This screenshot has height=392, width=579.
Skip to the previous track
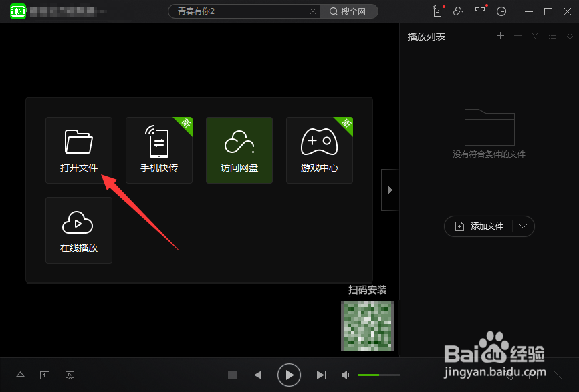pos(257,375)
